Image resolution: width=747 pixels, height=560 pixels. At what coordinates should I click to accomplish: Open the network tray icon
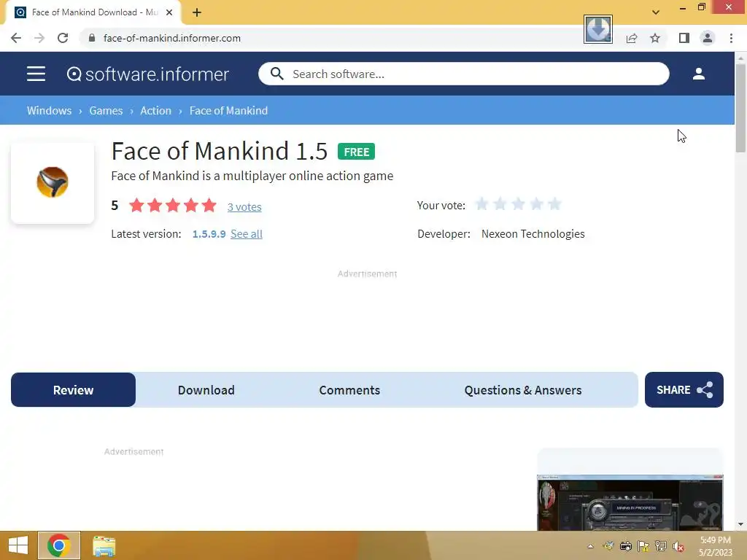(661, 546)
